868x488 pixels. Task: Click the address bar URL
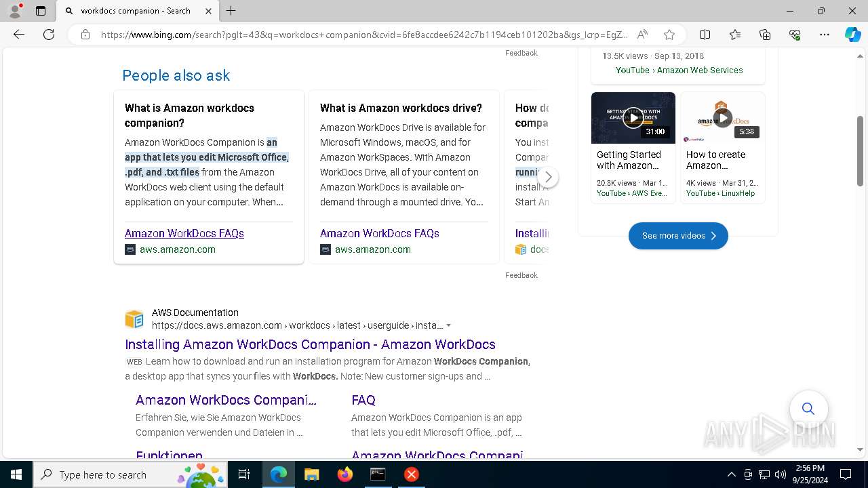pyautogui.click(x=364, y=35)
